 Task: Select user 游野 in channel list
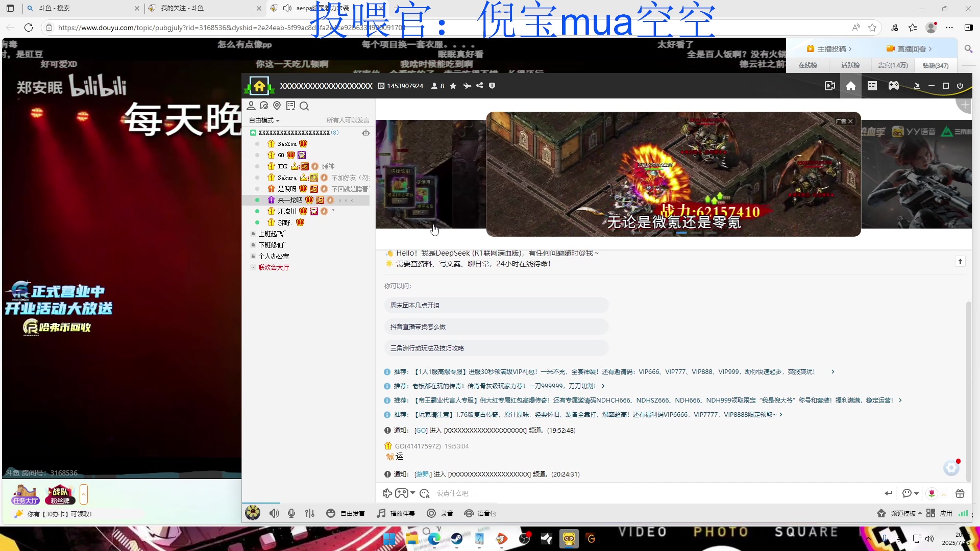(x=284, y=222)
